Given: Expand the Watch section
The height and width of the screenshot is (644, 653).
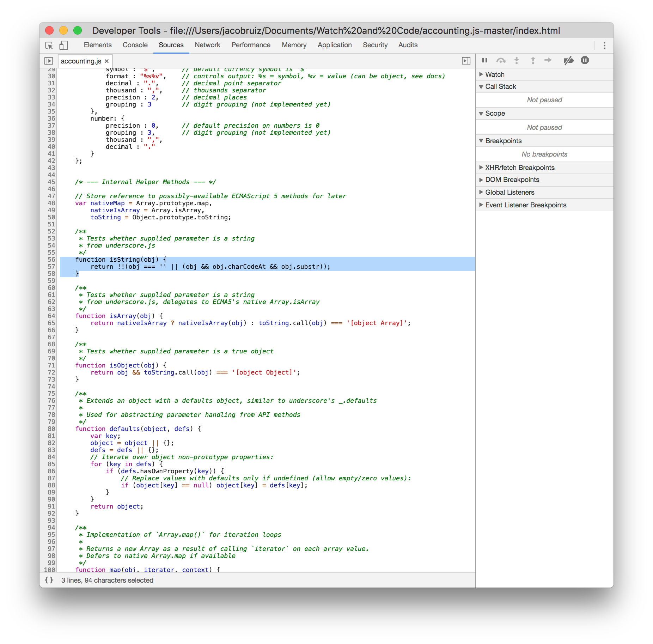Looking at the screenshot, I should 544,74.
